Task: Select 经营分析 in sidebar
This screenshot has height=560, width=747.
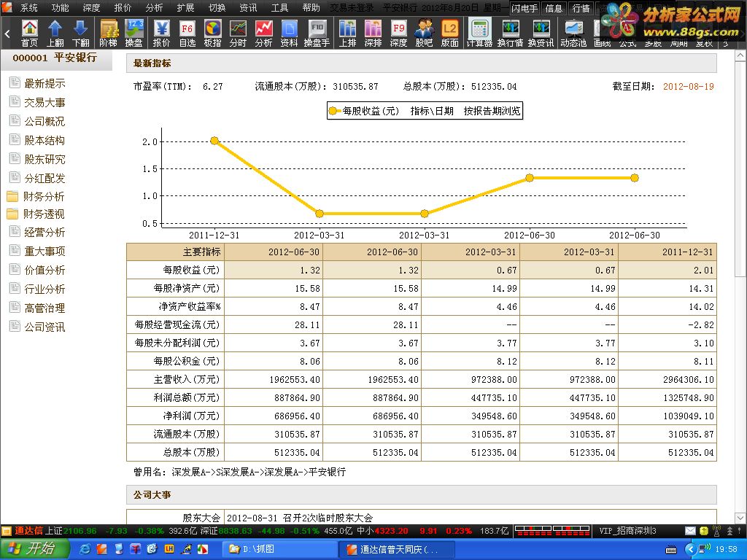Action: click(x=44, y=233)
